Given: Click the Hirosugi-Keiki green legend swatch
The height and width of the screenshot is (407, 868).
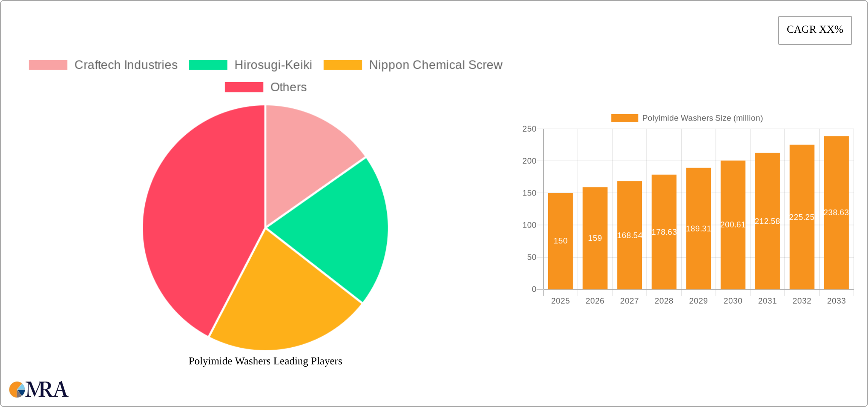Looking at the screenshot, I should (208, 65).
